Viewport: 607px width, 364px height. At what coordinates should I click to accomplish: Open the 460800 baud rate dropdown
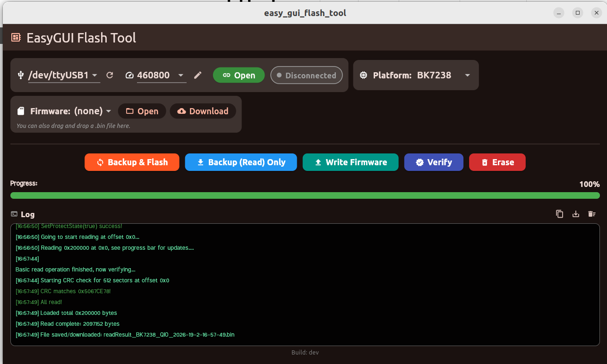(x=162, y=75)
